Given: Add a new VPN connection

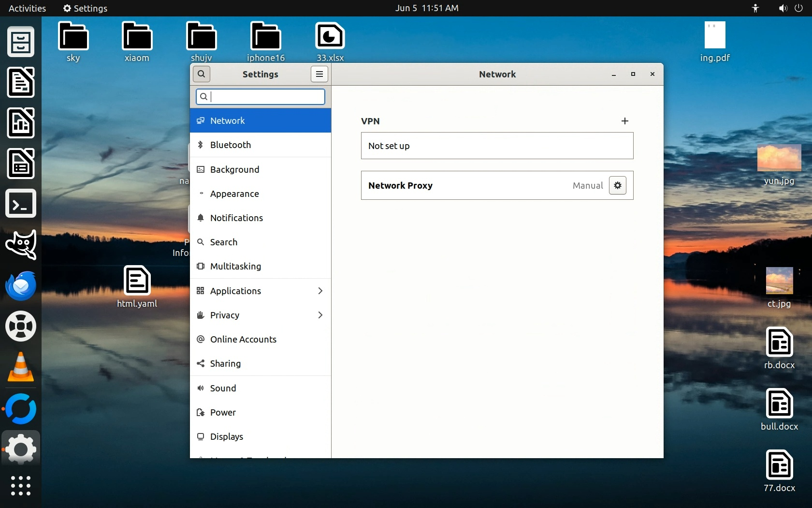Looking at the screenshot, I should (x=624, y=121).
